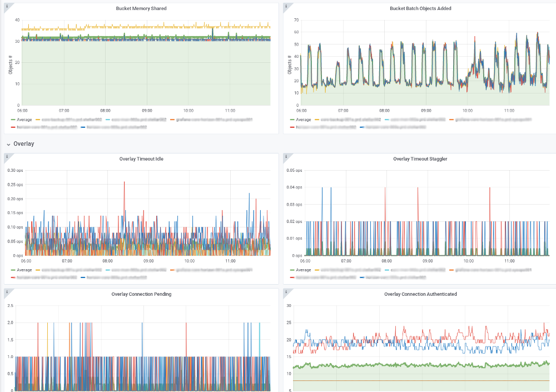
Task: Toggle Average series in Overlay Timeout Staggler legend
Action: click(303, 270)
